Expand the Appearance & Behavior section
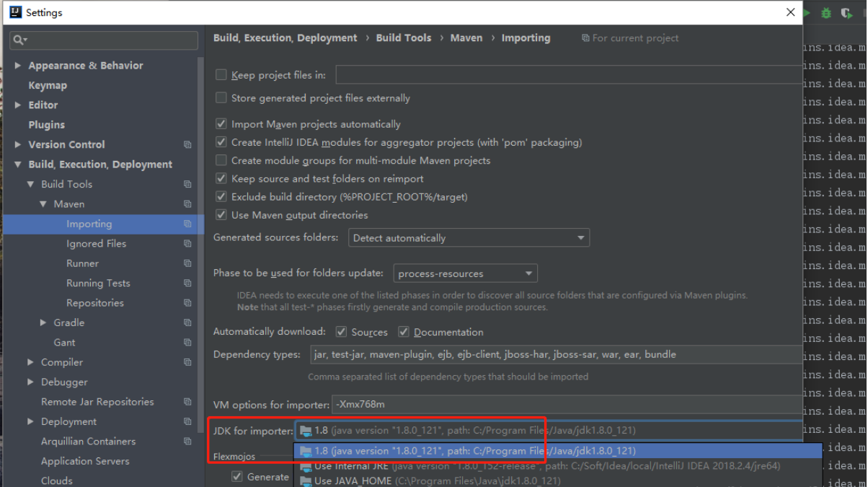Viewport: 868px width, 487px height. point(18,66)
